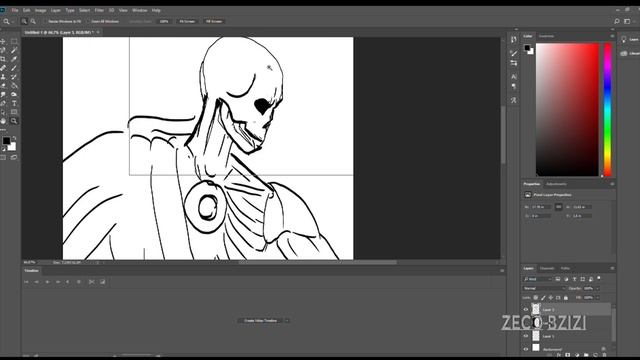Screen dimensions: 640x360
Task: Open the Color panel menu
Action: tap(612, 36)
